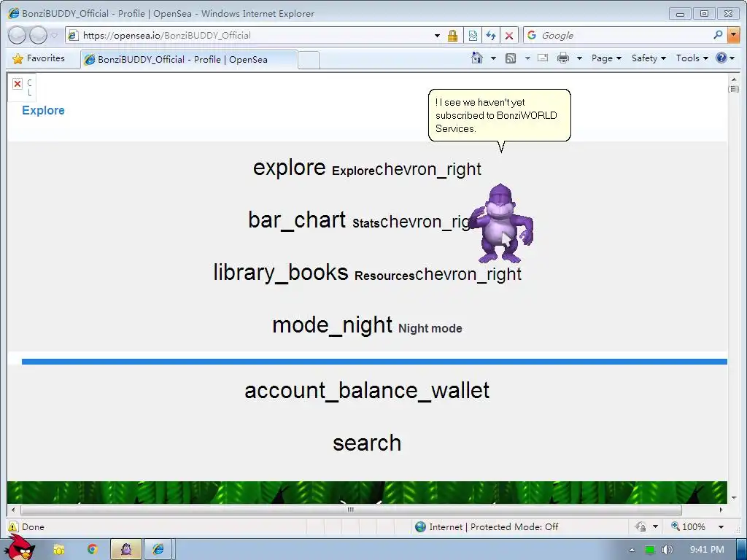
Task: Open the Safety menu
Action: pyautogui.click(x=649, y=58)
